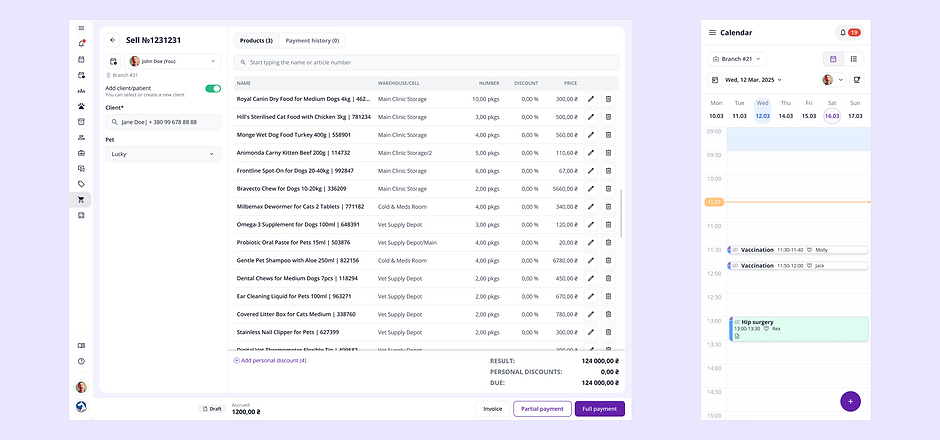Delete Covered Litter Box for Cats row
Image resolution: width=940 pixels, height=440 pixels.
click(x=608, y=314)
